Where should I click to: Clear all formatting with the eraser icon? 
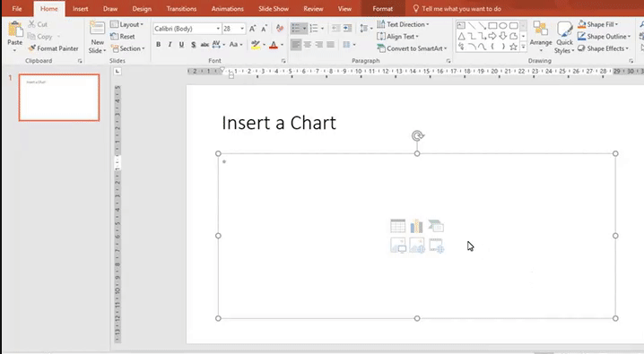[x=280, y=29]
